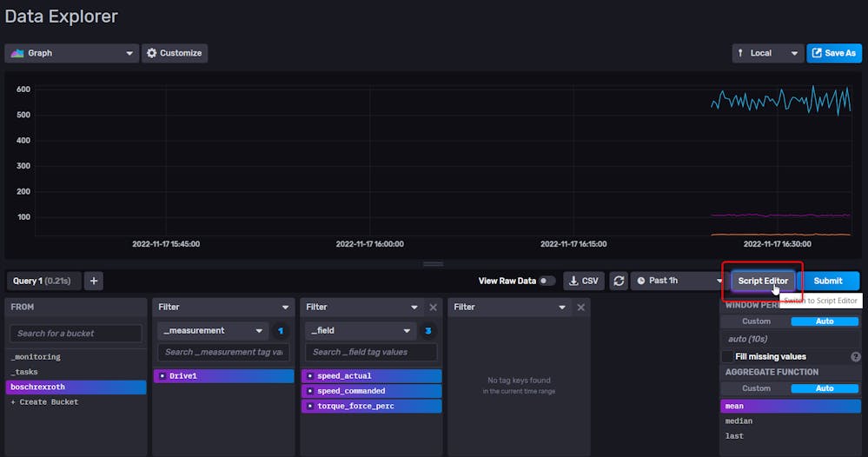868x457 pixels.
Task: Remove the empty filter card
Action: [580, 307]
